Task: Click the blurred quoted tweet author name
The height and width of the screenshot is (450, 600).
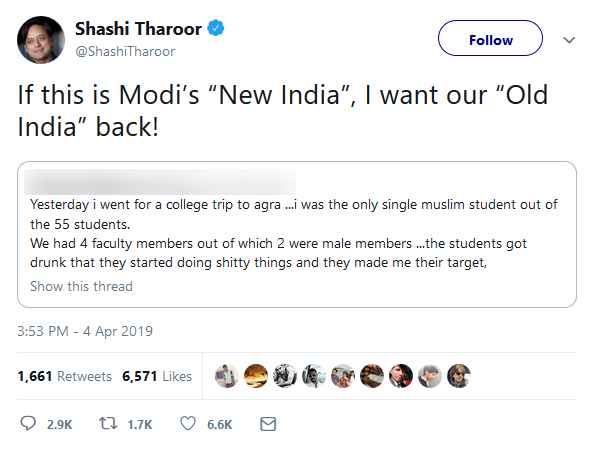Action: (x=160, y=181)
